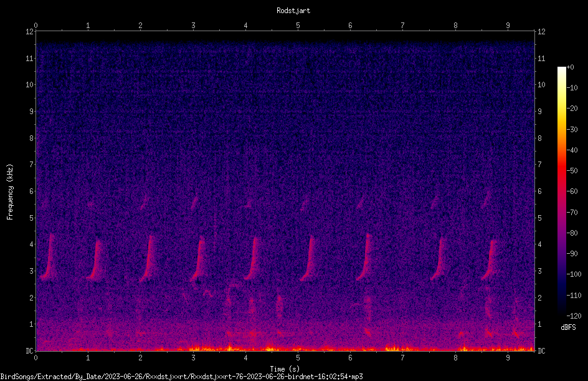Screen dimensions: 588x381
Task: Click bottom time axis label 7
Action: (403, 358)
